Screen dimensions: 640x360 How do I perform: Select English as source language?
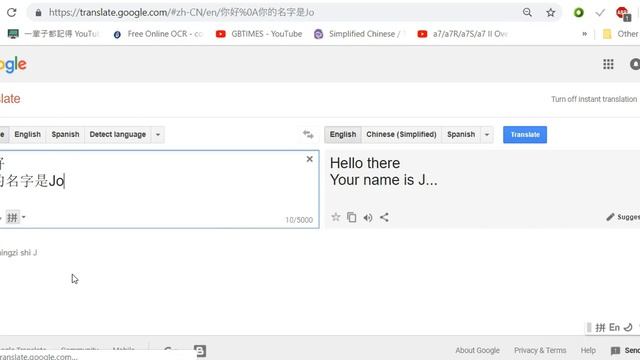pos(27,134)
